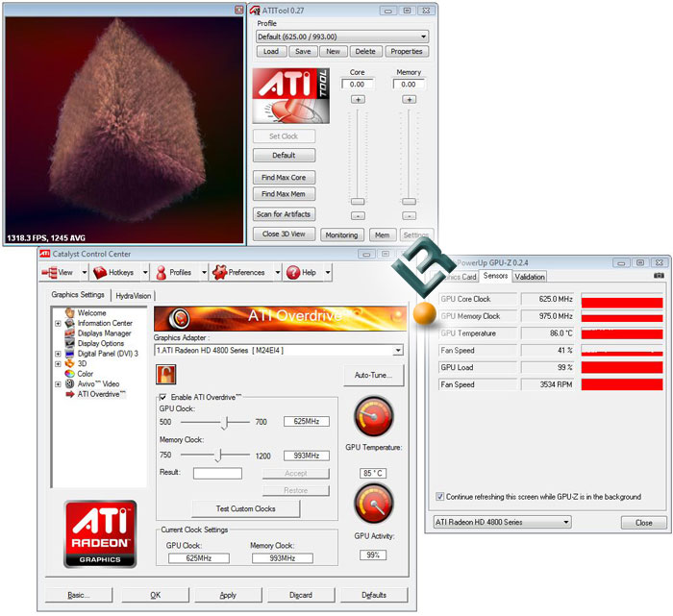Click the Catalyst Control Center title icon

[44, 254]
